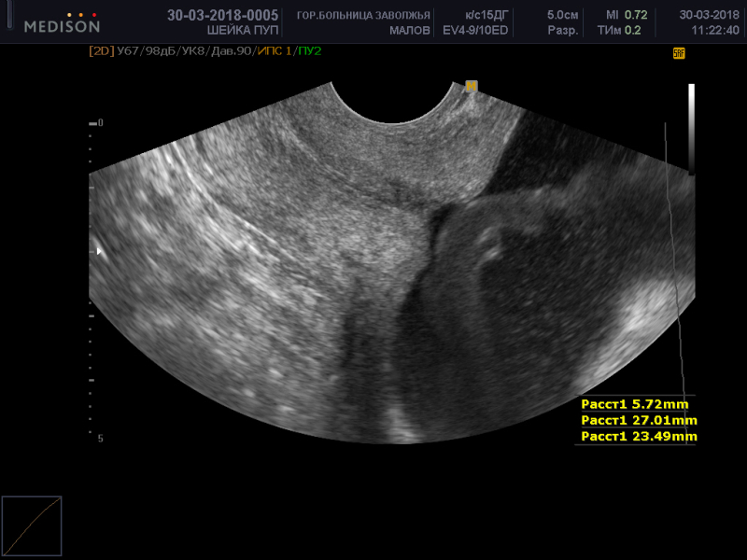Click operator name МАЛОВ
747x560 pixels.
410,31
